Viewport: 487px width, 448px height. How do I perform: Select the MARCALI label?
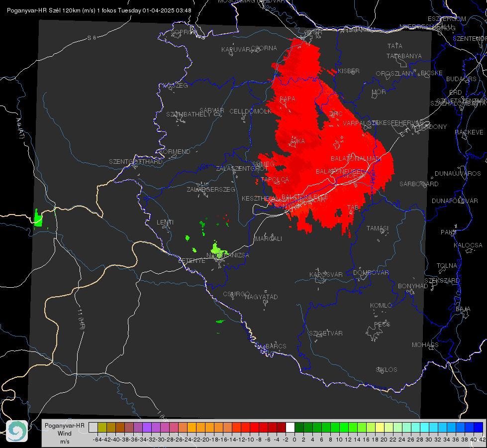(x=269, y=238)
